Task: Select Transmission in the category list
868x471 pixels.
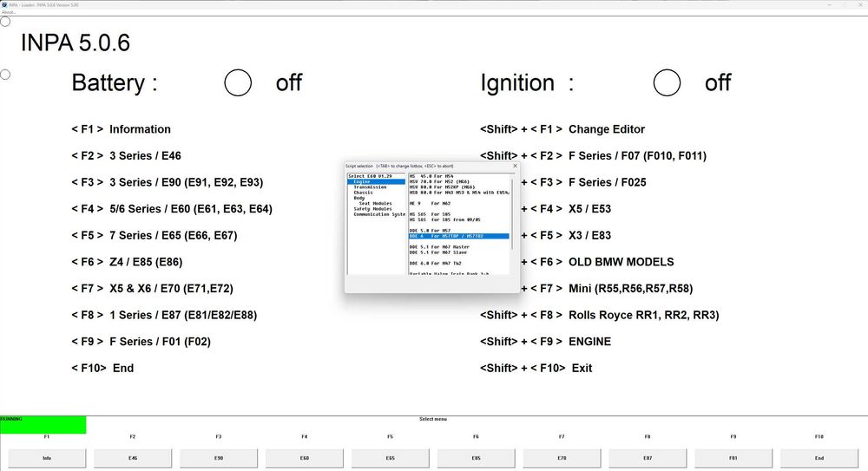Action: tap(370, 186)
